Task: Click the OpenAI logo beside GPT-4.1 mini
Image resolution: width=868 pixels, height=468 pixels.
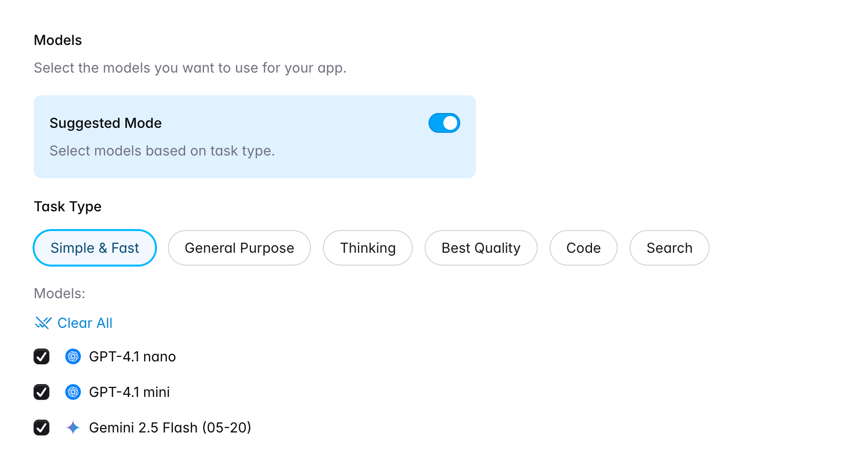Action: (x=73, y=392)
